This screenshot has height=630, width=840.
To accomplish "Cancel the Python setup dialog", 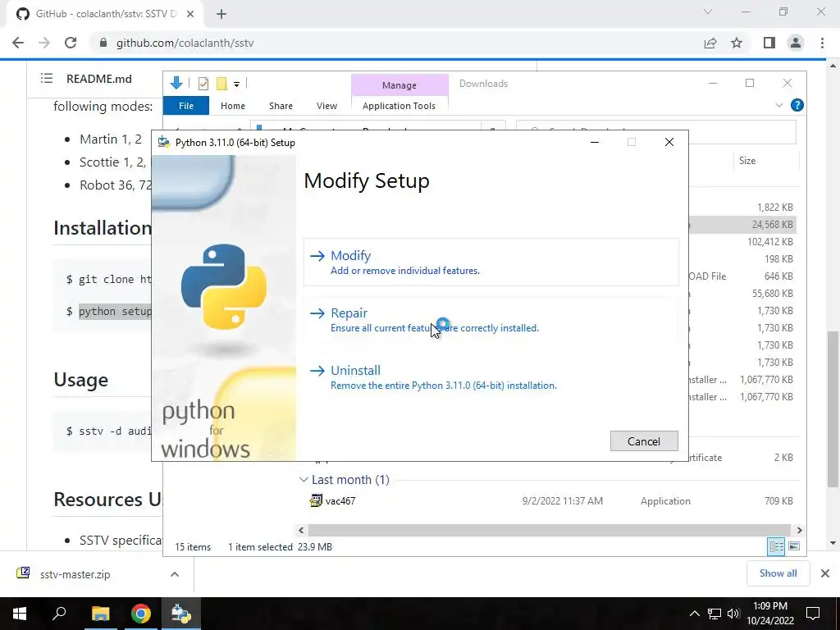I will (643, 441).
